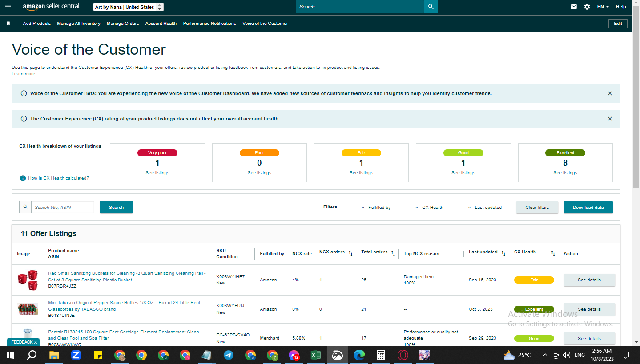Click Download data button
This screenshot has height=364, width=640.
click(588, 207)
